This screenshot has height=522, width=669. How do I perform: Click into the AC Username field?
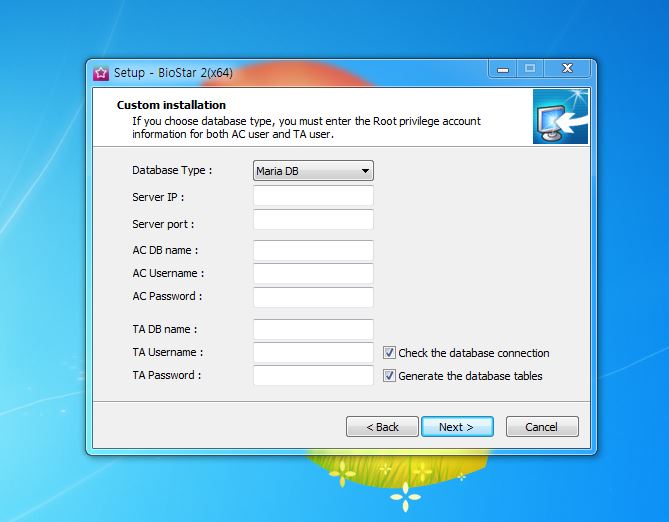(313, 274)
